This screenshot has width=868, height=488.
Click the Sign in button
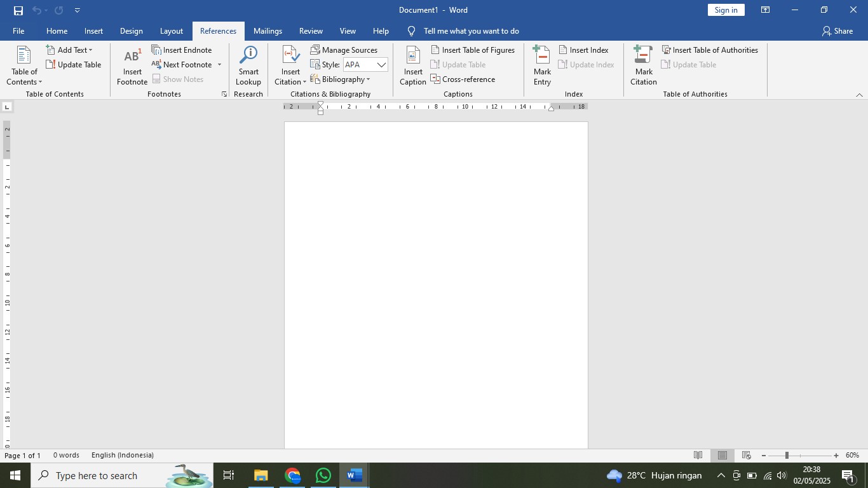(x=726, y=10)
